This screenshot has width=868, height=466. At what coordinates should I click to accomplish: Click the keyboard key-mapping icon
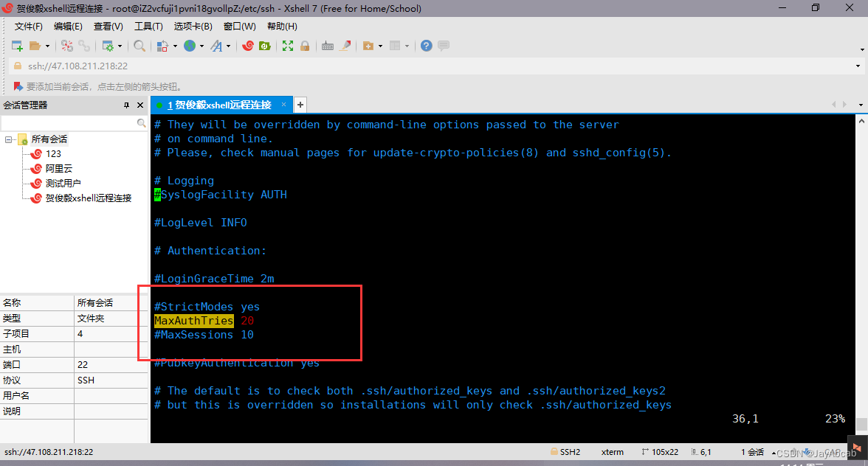pyautogui.click(x=328, y=46)
